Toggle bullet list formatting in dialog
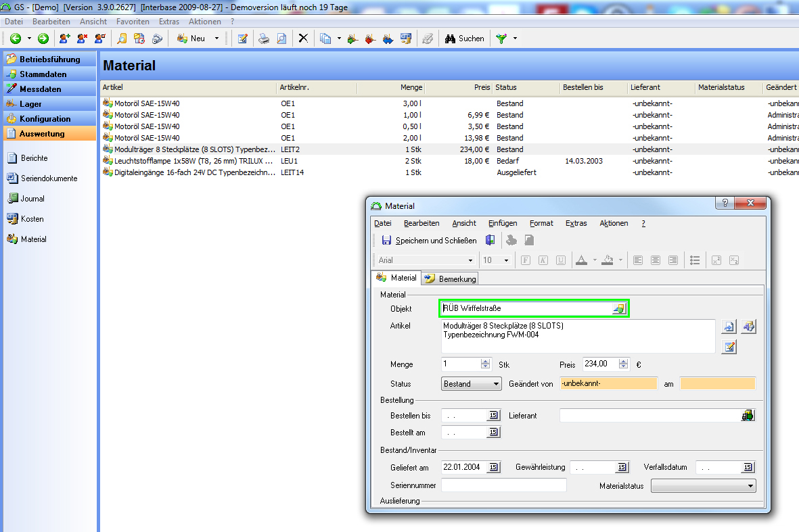The height and width of the screenshot is (532, 799). click(x=694, y=260)
